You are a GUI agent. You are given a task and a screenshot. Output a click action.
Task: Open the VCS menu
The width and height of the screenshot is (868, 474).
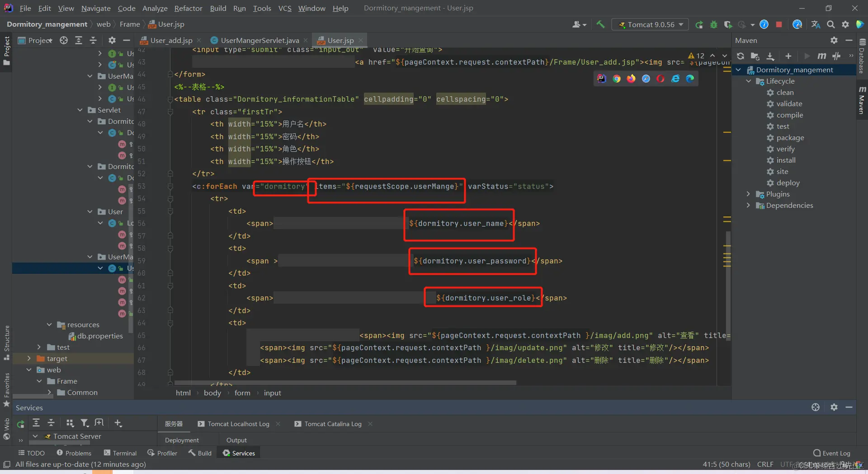285,8
